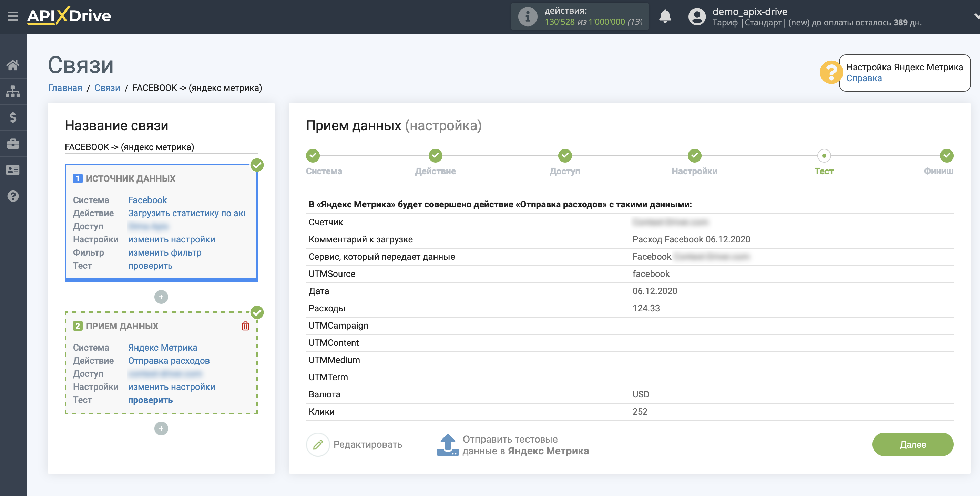Open Отправка расходов action link
980x496 pixels.
pos(169,361)
